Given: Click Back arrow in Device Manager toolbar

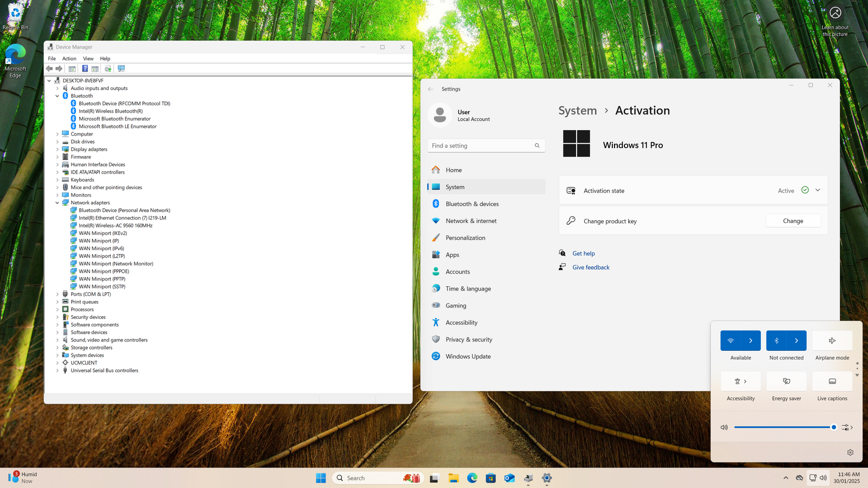Looking at the screenshot, I should (x=49, y=69).
